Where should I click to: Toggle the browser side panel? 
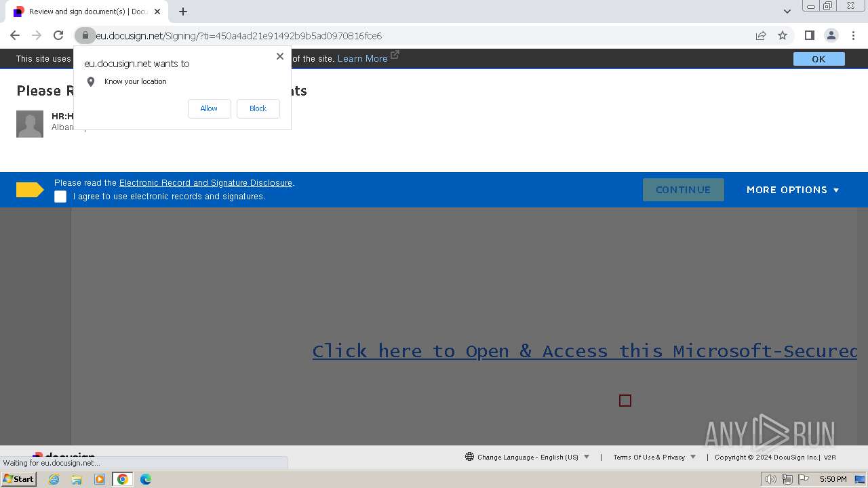click(809, 35)
